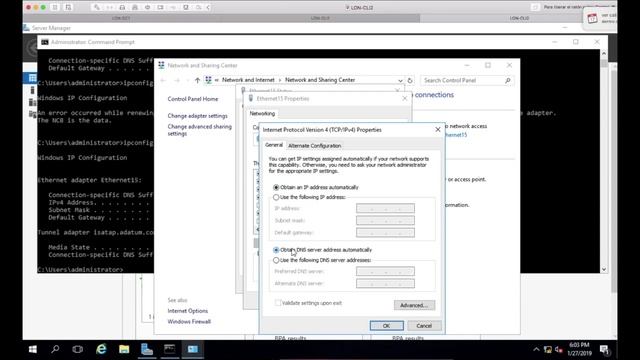Close the Ethernet15 Properties window
This screenshot has height=360, width=640.
[x=404, y=98]
